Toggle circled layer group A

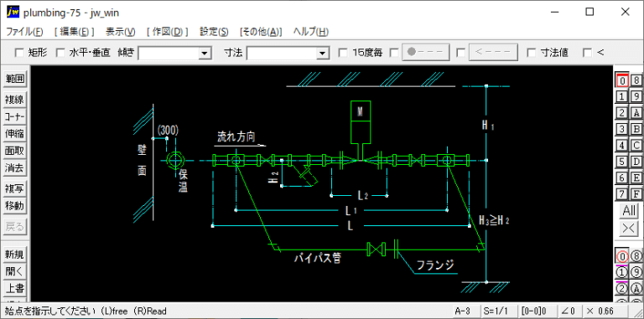[x=636, y=289]
